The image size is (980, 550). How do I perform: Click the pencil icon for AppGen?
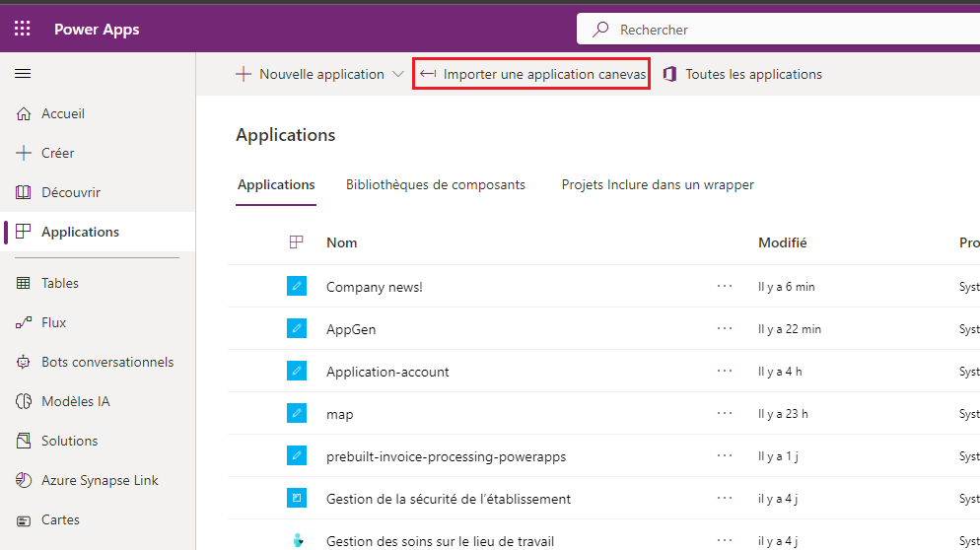pos(297,329)
